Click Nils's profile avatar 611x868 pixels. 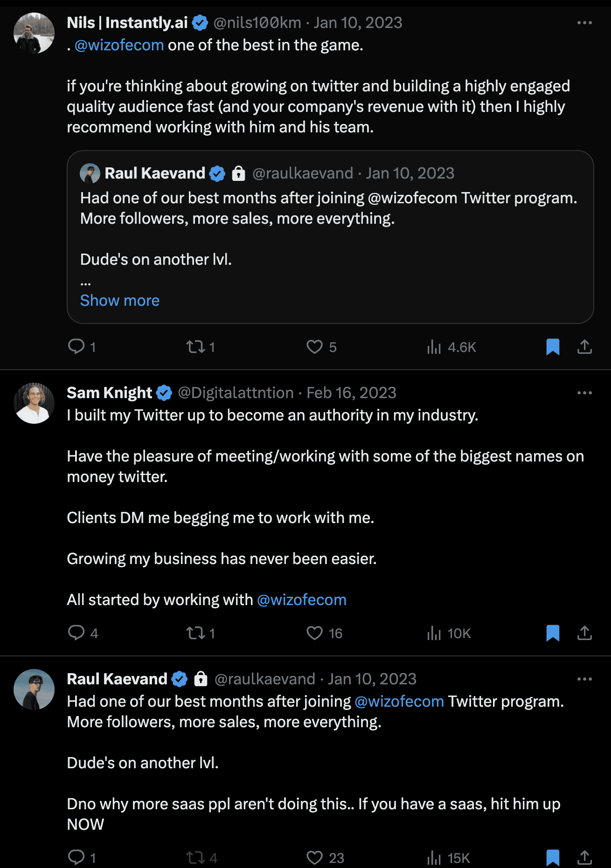click(x=34, y=33)
